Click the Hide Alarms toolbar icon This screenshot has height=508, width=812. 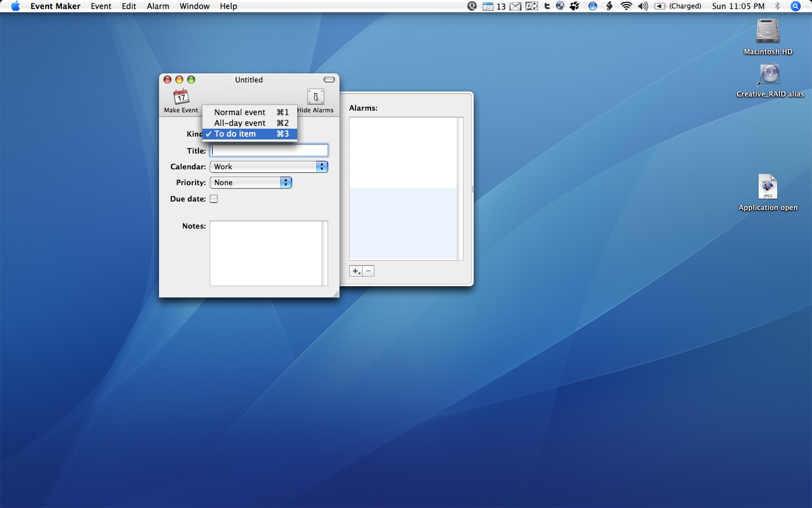[315, 97]
